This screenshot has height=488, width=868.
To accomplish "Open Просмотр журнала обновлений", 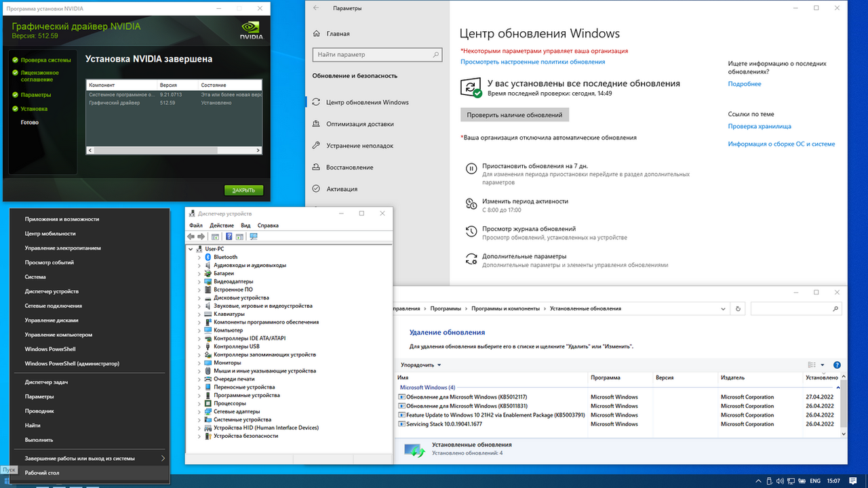I will (528, 229).
